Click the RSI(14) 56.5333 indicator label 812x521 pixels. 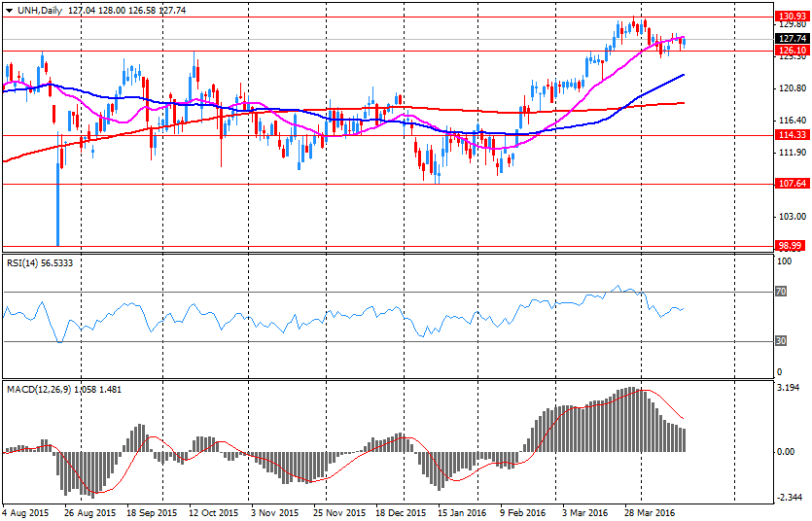tap(40, 263)
